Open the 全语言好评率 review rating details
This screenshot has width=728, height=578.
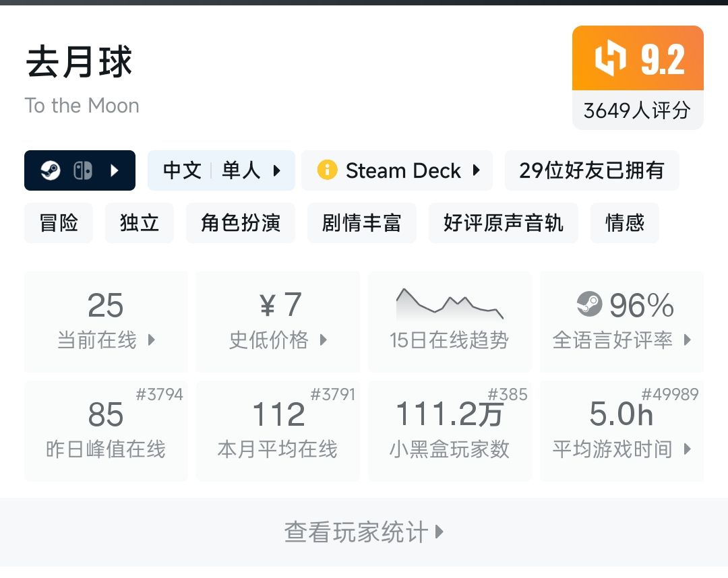point(621,322)
